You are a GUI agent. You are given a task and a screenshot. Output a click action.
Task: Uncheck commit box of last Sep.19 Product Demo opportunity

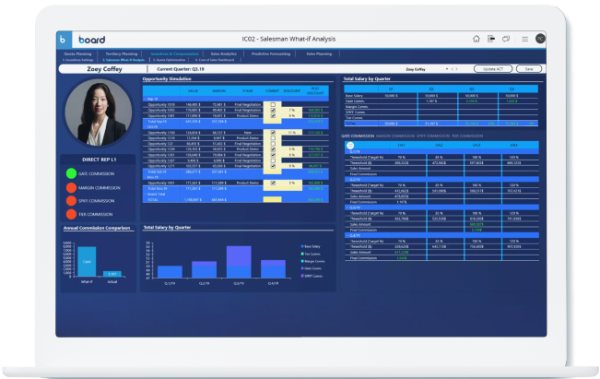(x=273, y=116)
